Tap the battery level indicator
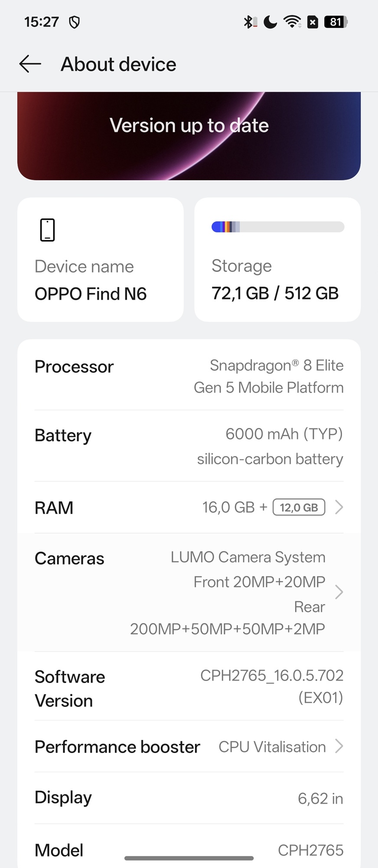This screenshot has height=868, width=378. click(336, 22)
